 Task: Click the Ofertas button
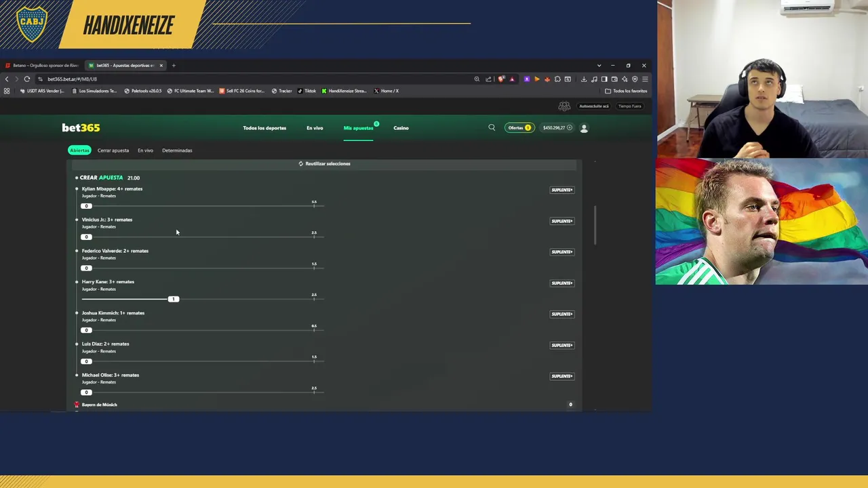tap(519, 127)
